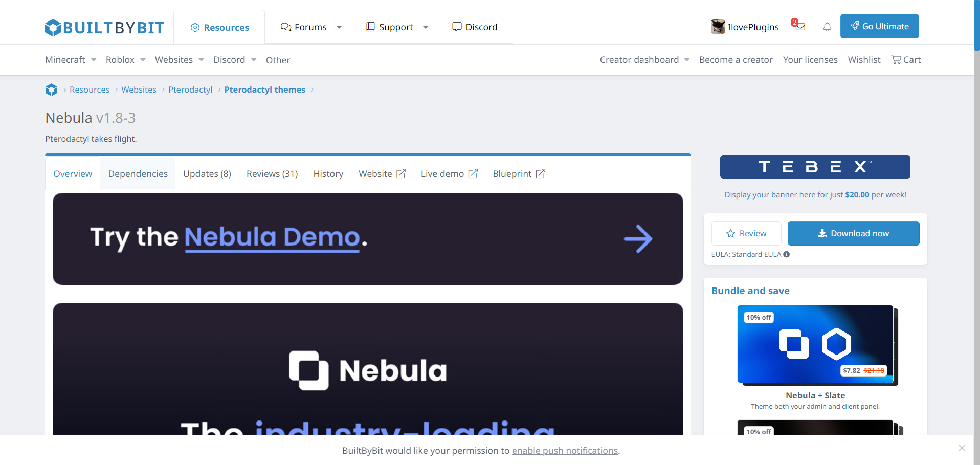Click the Discord chat bubble icon
The width and height of the screenshot is (980, 465).
point(457,27)
